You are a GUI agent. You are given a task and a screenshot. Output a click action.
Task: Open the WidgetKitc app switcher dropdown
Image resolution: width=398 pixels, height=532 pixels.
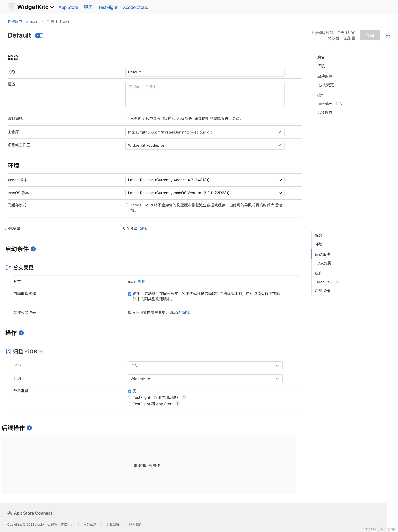[35, 7]
